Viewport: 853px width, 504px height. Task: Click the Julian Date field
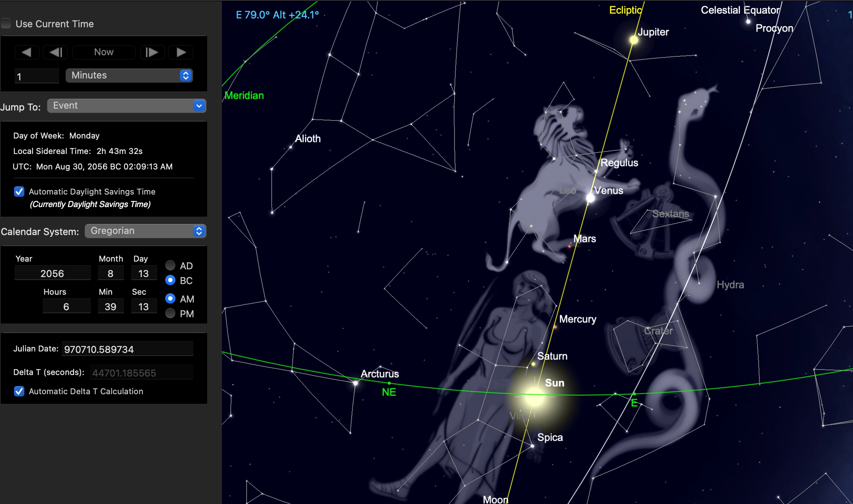127,349
